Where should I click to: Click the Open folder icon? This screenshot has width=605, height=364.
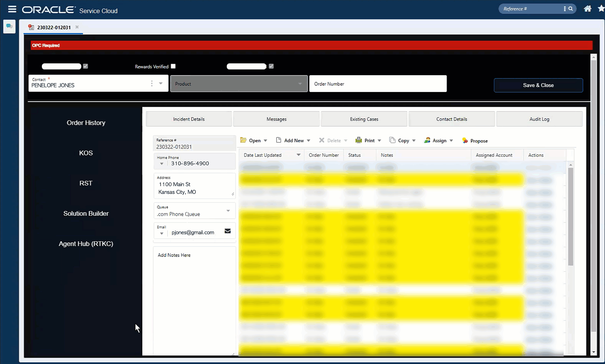(243, 140)
